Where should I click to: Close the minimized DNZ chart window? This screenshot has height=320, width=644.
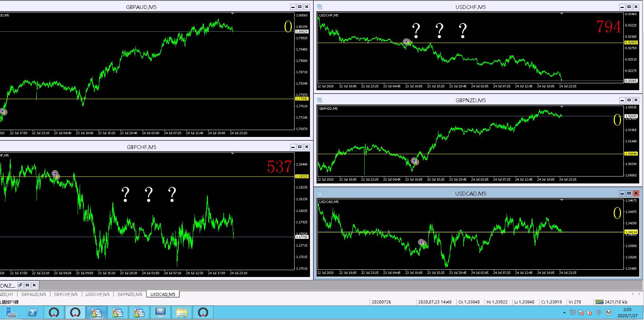[34, 285]
